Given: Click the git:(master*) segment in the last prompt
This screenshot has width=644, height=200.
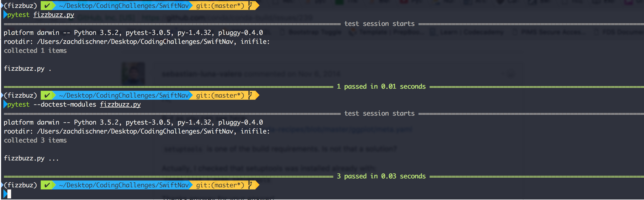Looking at the screenshot, I should pos(220,185).
